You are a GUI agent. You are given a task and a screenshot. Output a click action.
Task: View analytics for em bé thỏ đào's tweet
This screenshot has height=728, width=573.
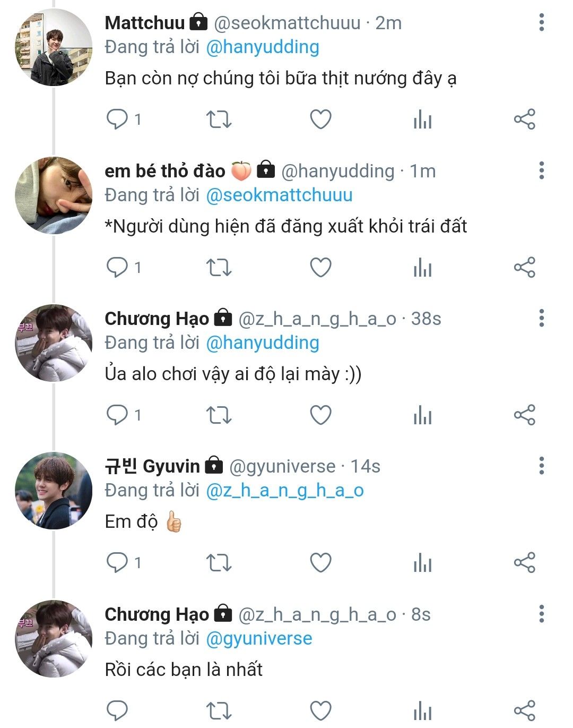click(422, 268)
